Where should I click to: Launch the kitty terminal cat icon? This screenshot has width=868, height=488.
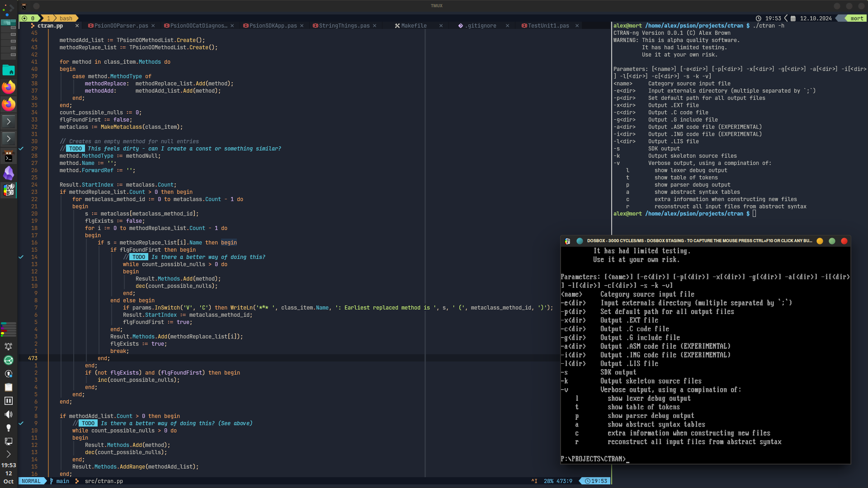coord(8,156)
